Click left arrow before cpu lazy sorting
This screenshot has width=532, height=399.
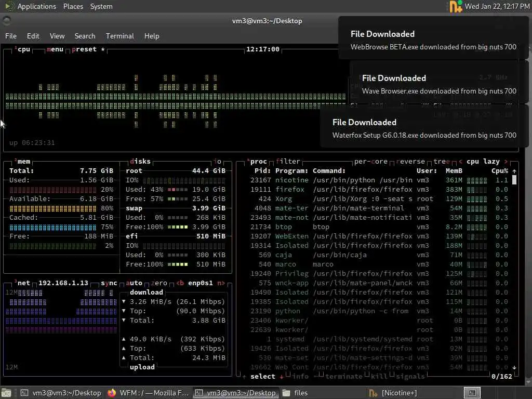(x=460, y=162)
